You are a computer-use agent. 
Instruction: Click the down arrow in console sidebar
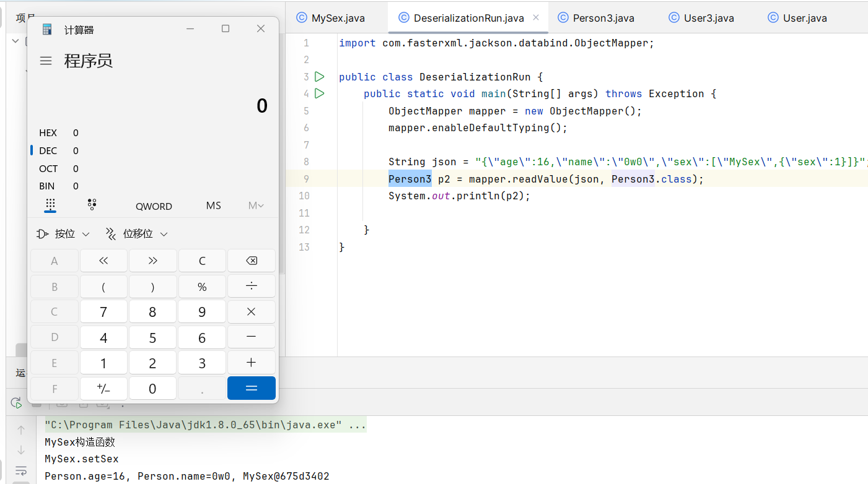[21, 450]
